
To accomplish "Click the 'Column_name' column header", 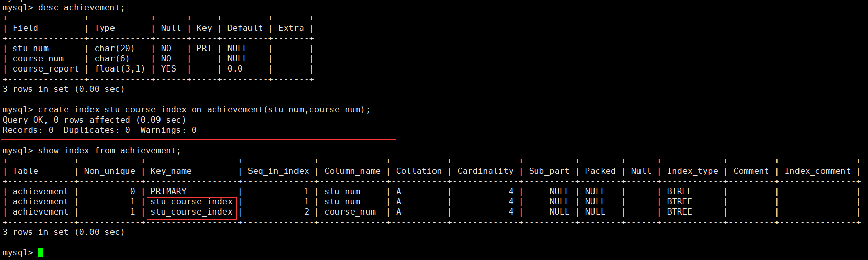I will pos(352,171).
